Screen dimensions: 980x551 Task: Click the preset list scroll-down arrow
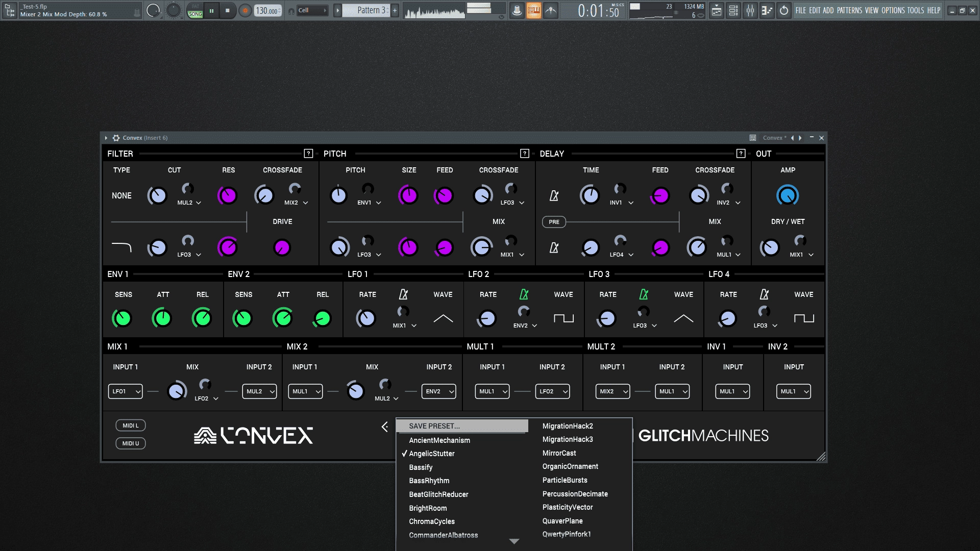coord(514,541)
